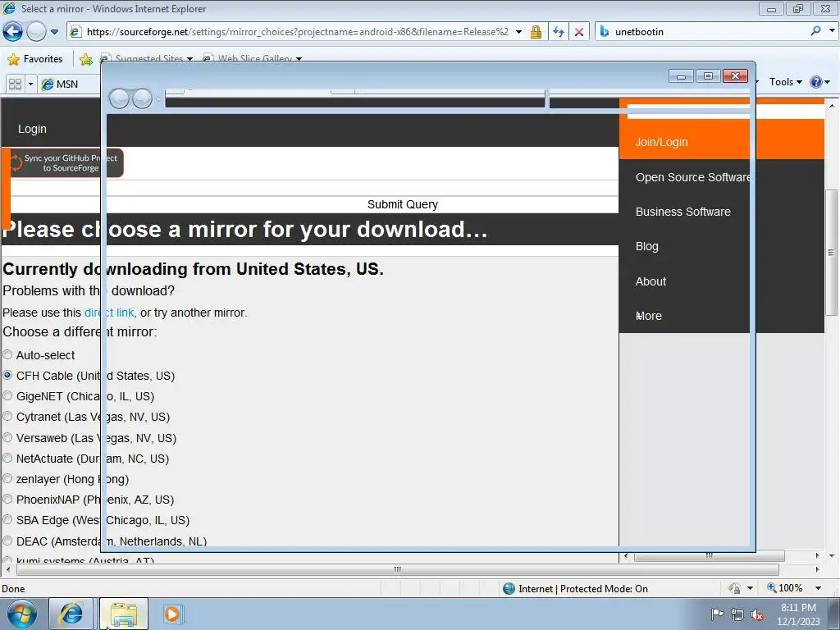Image resolution: width=840 pixels, height=630 pixels.
Task: Click the IE forward navigation button
Action: click(36, 32)
